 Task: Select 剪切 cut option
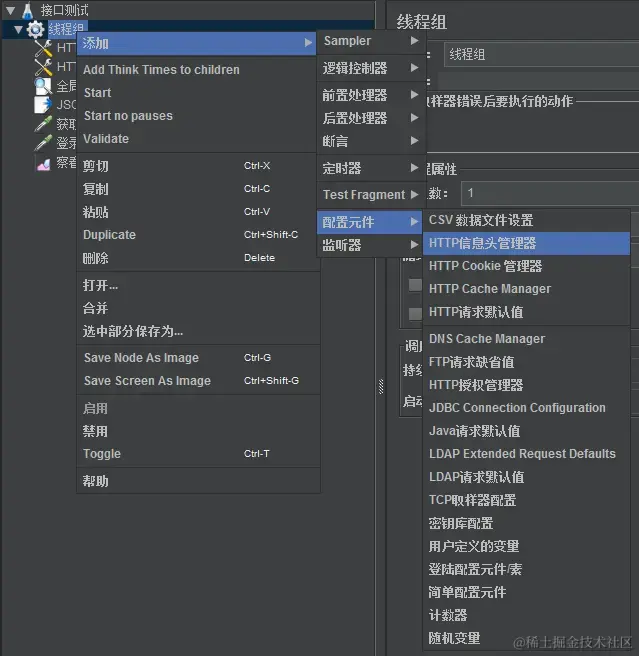click(x=198, y=166)
